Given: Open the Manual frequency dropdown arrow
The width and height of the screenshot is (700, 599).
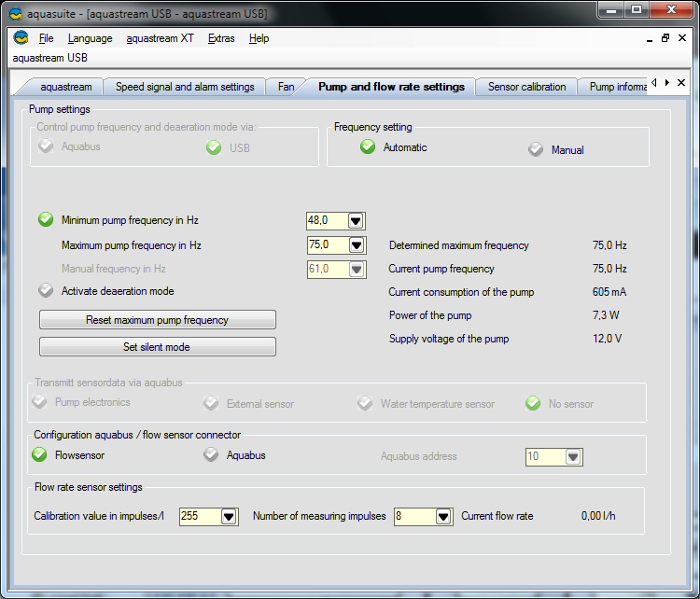Looking at the screenshot, I should pos(357,269).
